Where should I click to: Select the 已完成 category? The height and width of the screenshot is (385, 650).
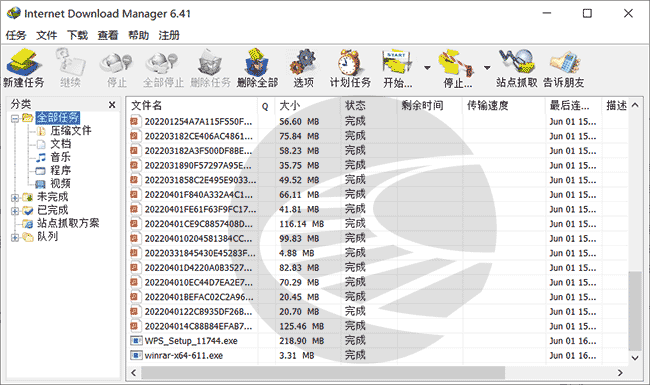(52, 210)
